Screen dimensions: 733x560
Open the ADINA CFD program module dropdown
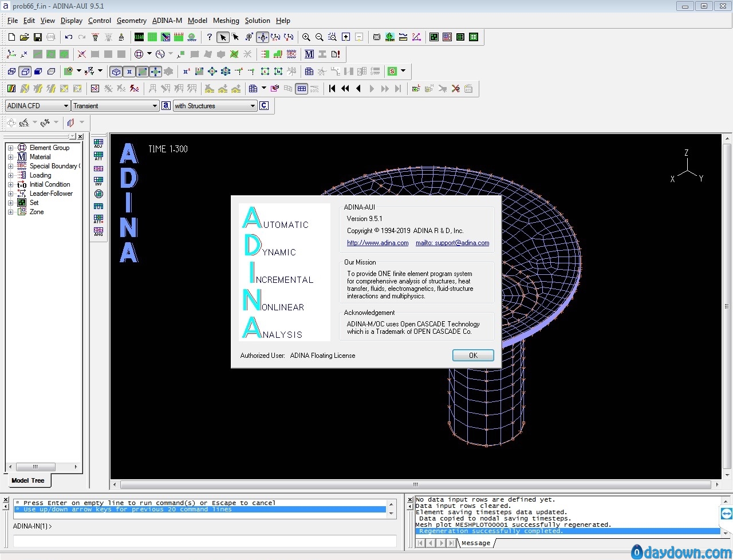click(38, 106)
